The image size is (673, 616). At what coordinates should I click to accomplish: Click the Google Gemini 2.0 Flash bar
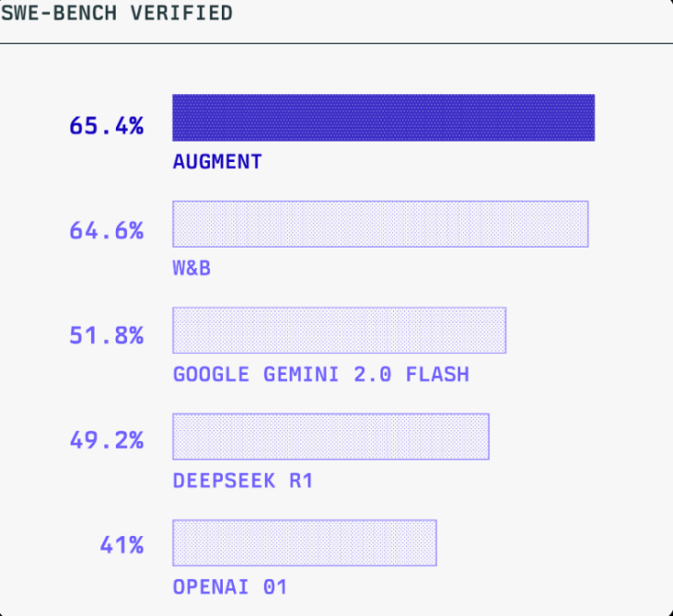tap(339, 331)
